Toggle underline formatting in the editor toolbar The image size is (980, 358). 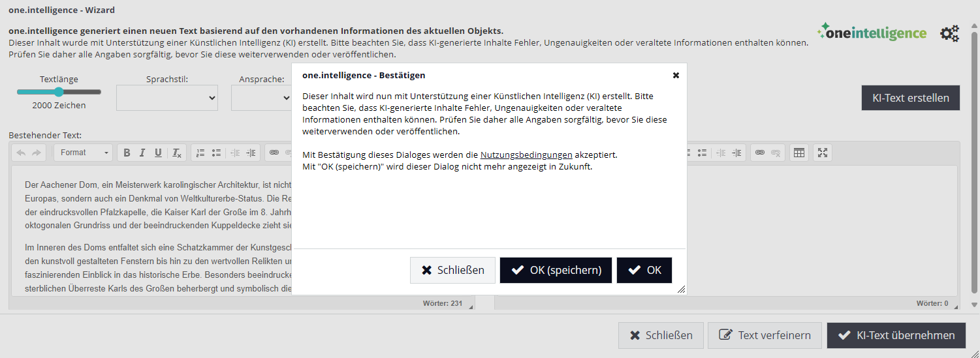[x=158, y=153]
